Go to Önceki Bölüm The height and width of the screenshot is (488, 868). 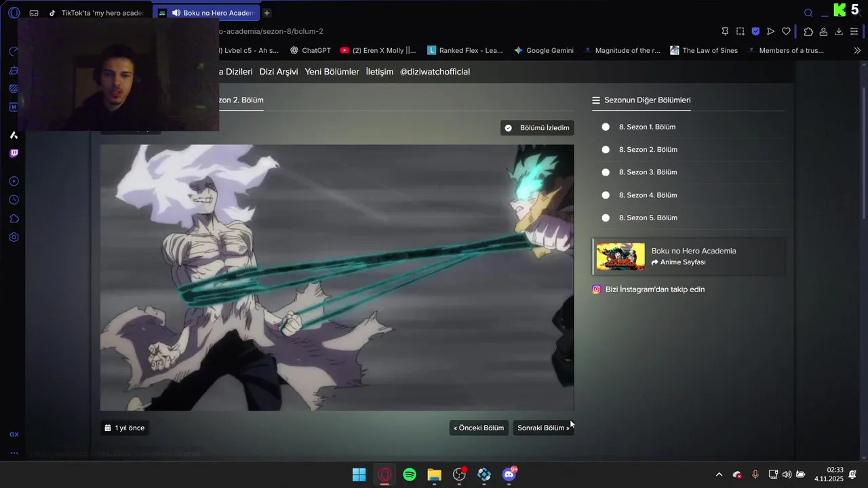point(479,428)
